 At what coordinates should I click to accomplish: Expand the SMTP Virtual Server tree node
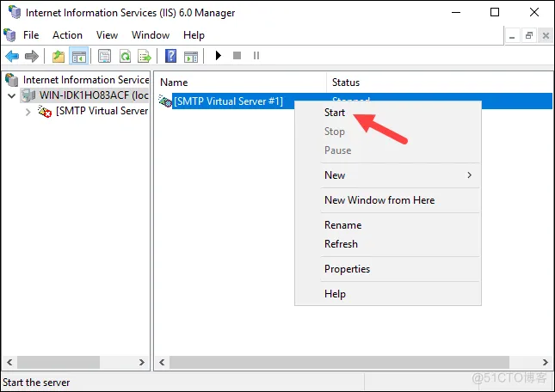(28, 111)
